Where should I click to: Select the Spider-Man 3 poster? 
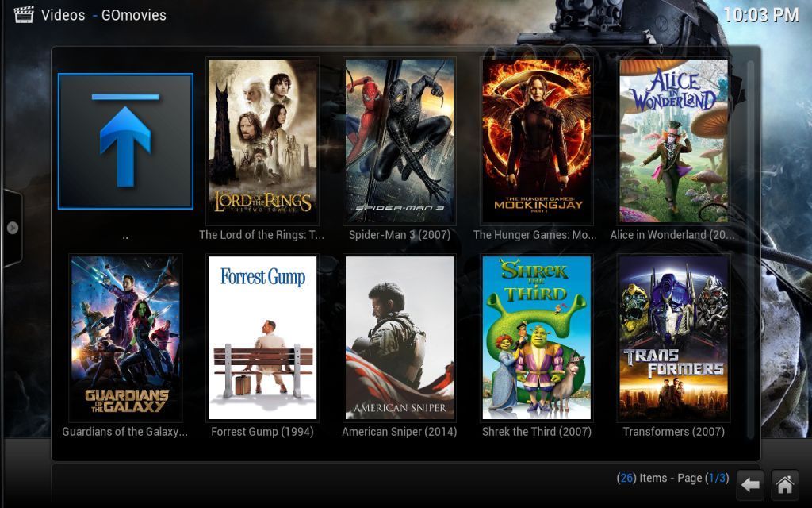click(400, 140)
